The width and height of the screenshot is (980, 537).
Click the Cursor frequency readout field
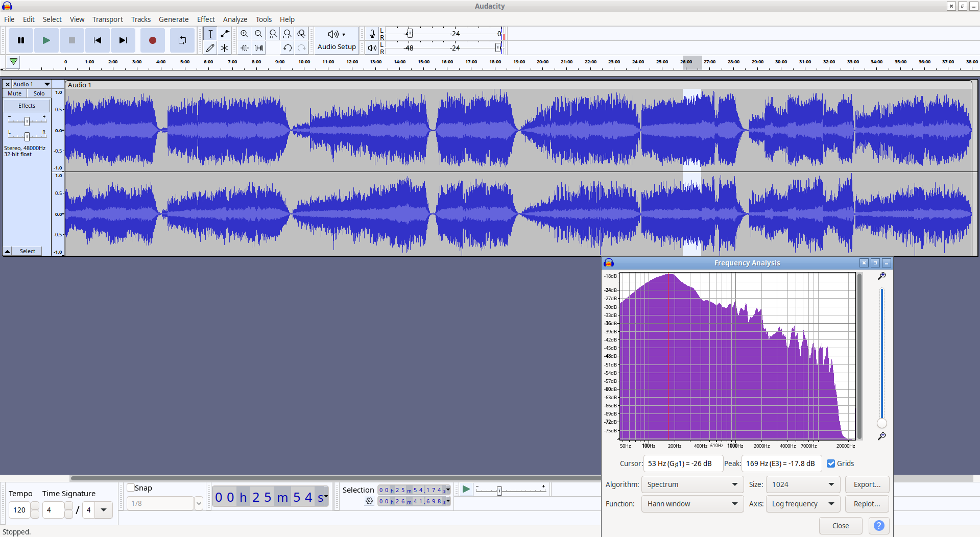click(x=683, y=463)
